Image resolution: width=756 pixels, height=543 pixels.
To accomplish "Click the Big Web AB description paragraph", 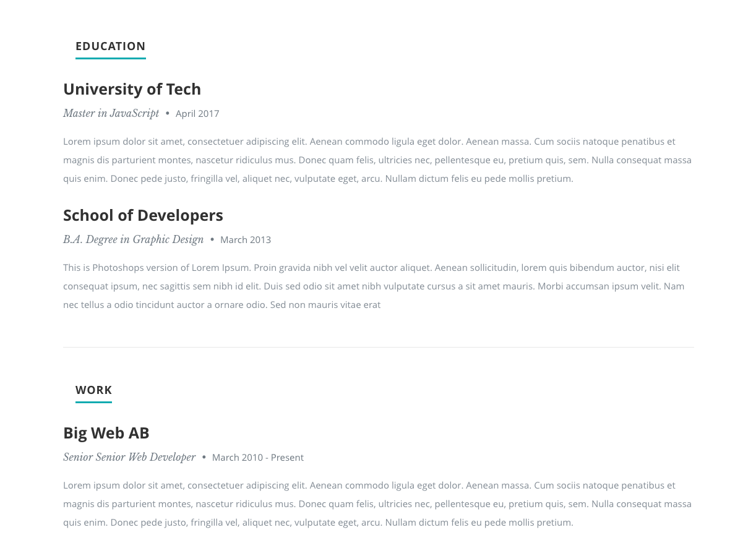I will click(x=377, y=504).
